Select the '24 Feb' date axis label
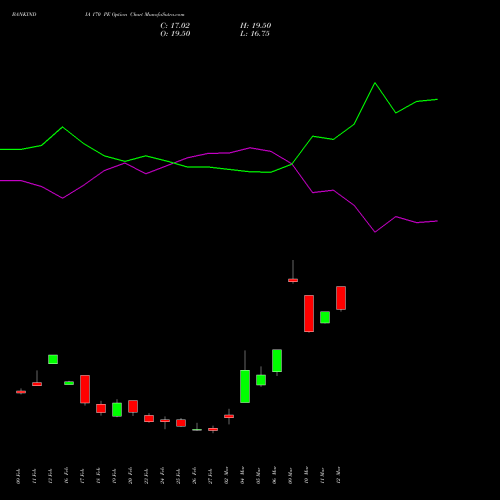Viewport: 500px width, 500px height. (162, 476)
